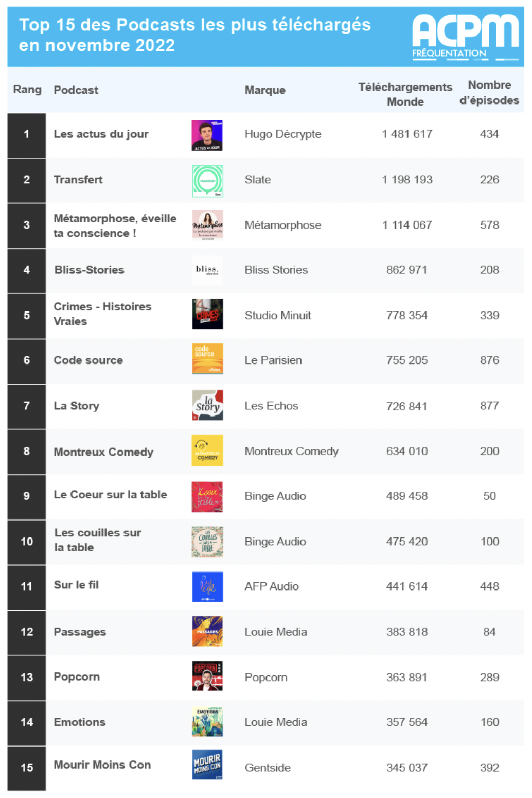Click the Passages podcast cover thumbnail
Screen dimensions: 532x798
[207, 631]
